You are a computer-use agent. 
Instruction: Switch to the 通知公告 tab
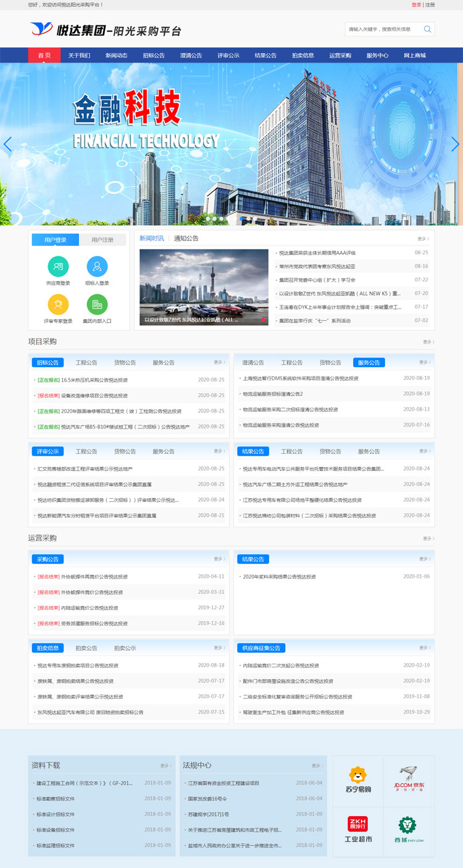[186, 238]
